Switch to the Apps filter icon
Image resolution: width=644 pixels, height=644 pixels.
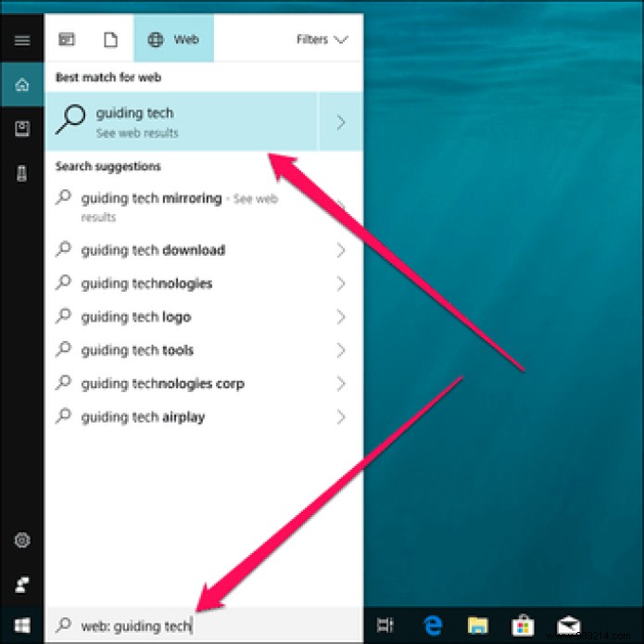67,40
